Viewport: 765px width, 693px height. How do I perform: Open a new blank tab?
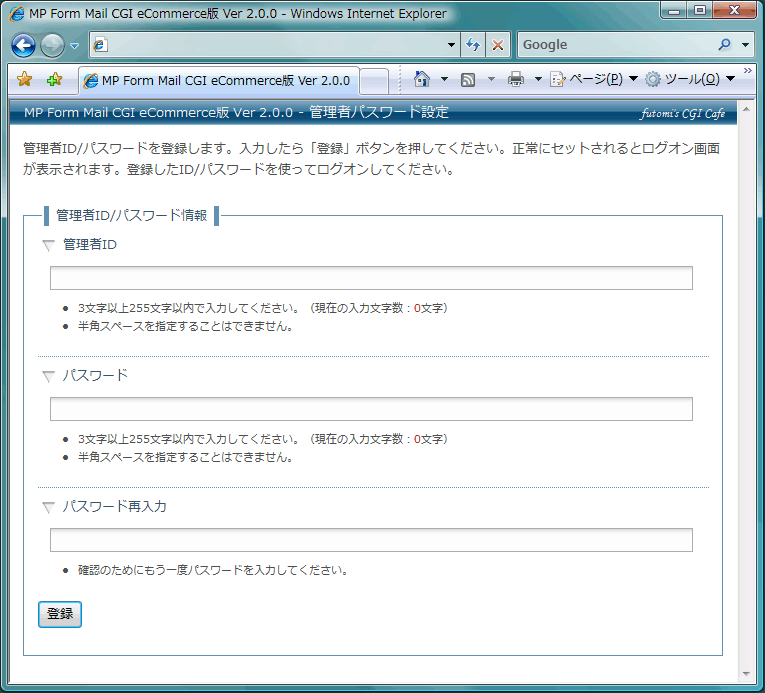374,81
